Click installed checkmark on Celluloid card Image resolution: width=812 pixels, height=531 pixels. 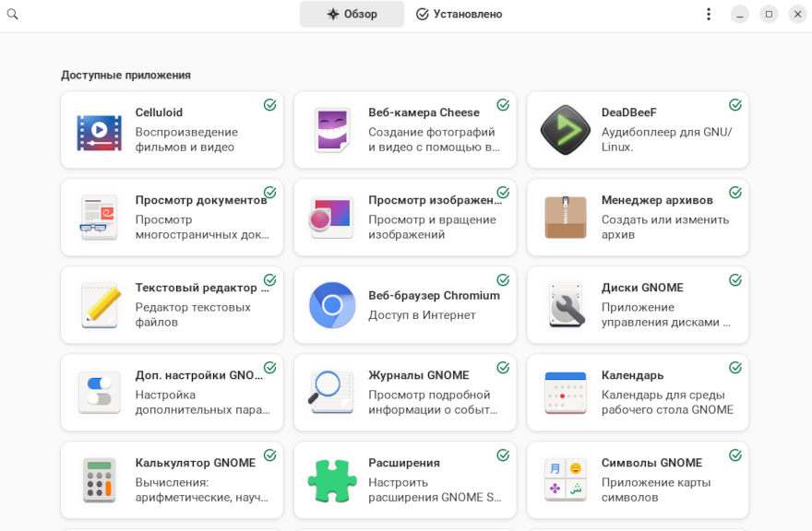pyautogui.click(x=269, y=105)
